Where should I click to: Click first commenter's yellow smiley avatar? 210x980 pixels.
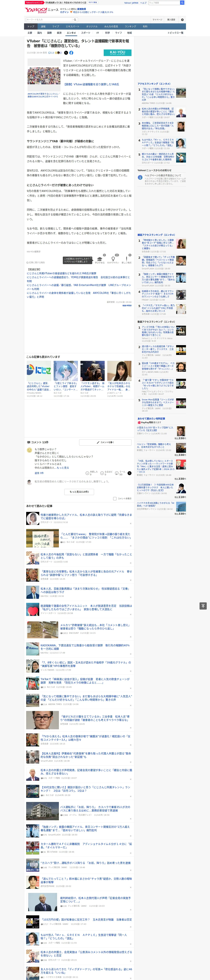tap(29, 450)
